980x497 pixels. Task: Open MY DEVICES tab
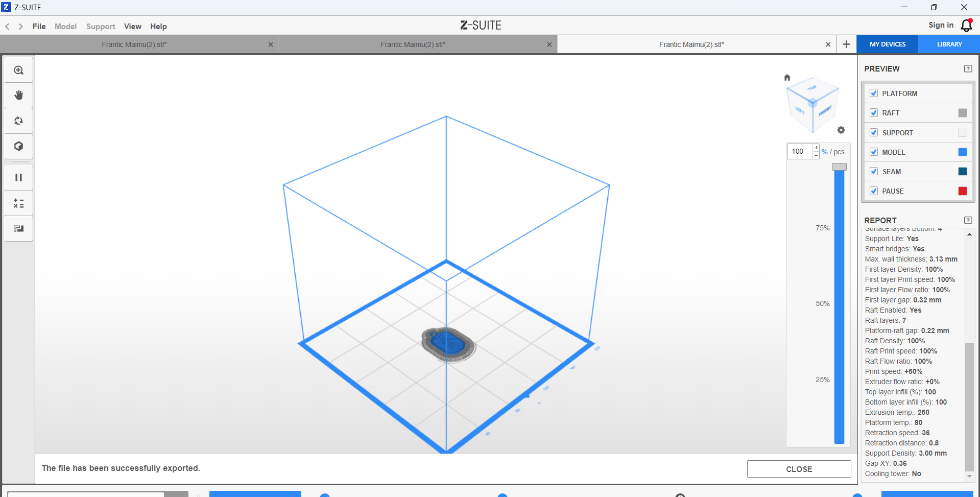coord(888,44)
